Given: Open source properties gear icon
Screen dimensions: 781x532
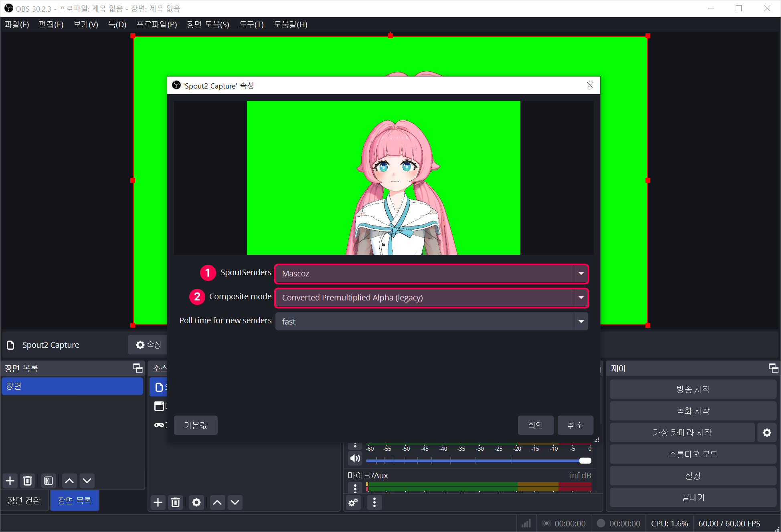Looking at the screenshot, I should point(196,502).
